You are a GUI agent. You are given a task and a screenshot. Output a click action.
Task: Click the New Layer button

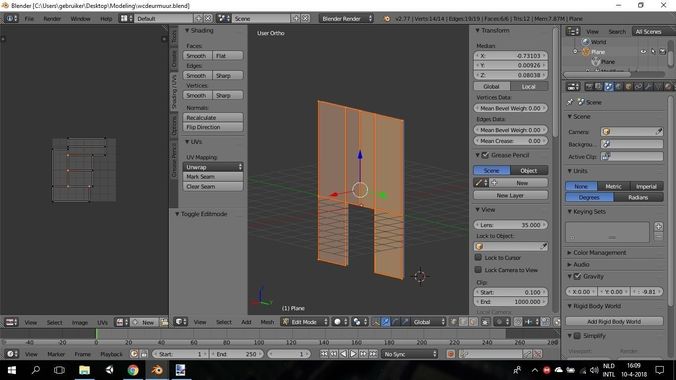(x=510, y=195)
